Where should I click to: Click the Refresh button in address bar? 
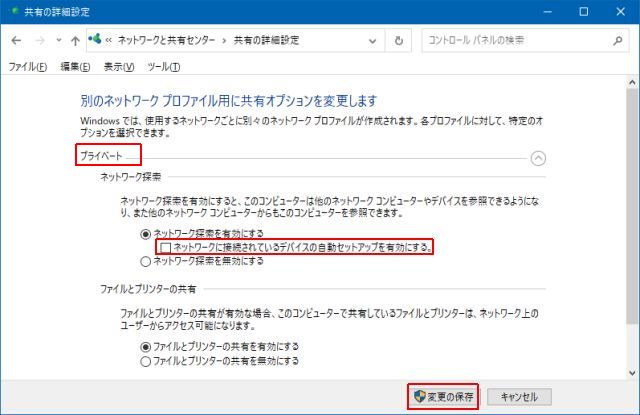click(399, 41)
